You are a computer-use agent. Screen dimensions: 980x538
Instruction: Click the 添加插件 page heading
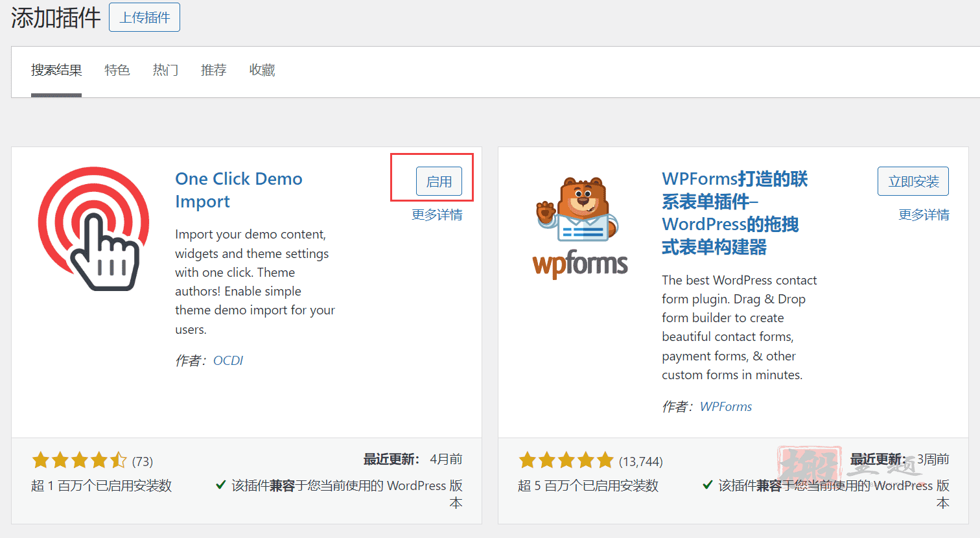[56, 18]
